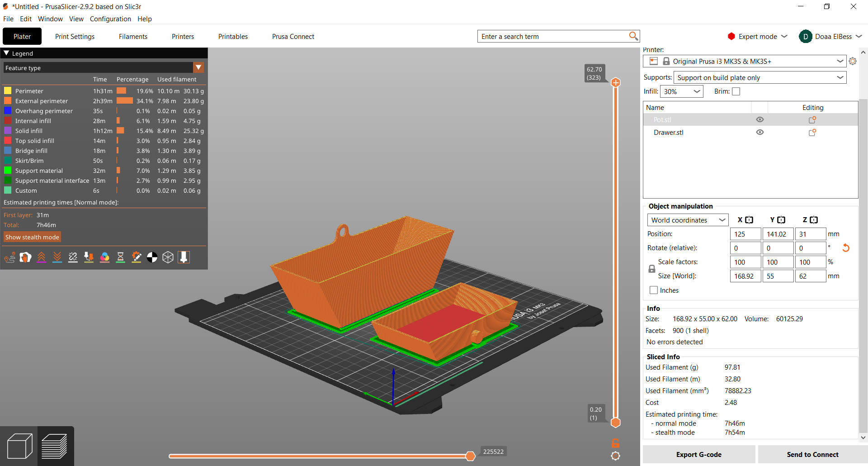Toggle Color changes visibility icon
Image resolution: width=868 pixels, height=466 pixels.
(104, 257)
